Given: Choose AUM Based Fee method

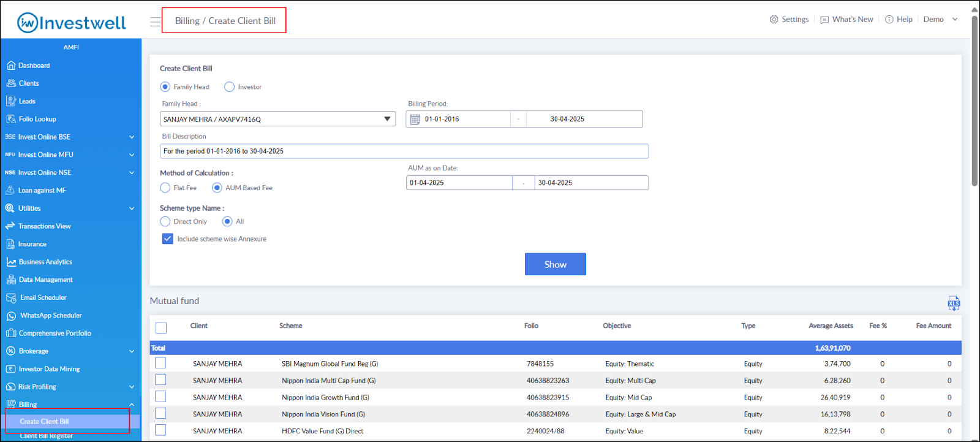Looking at the screenshot, I should pyautogui.click(x=217, y=188).
